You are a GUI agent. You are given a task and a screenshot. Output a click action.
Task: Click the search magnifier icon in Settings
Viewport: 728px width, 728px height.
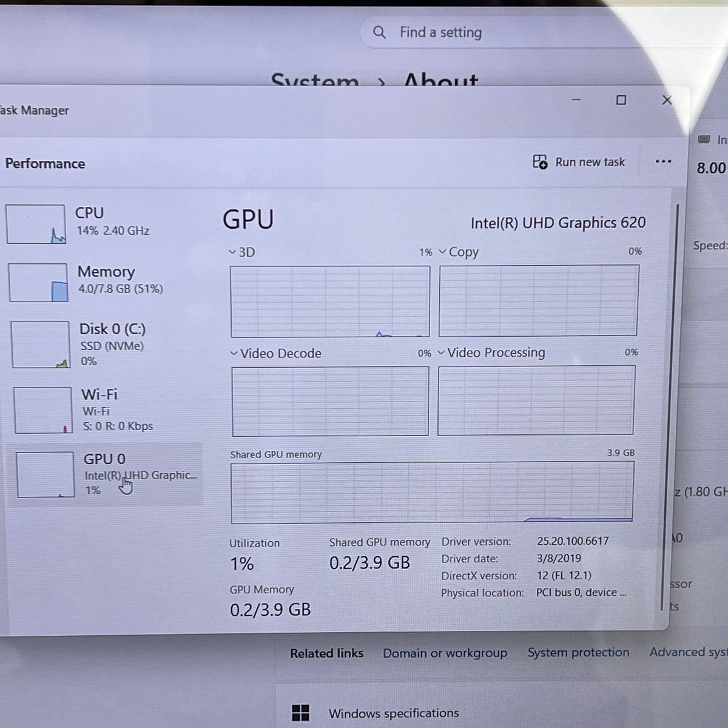click(x=379, y=32)
